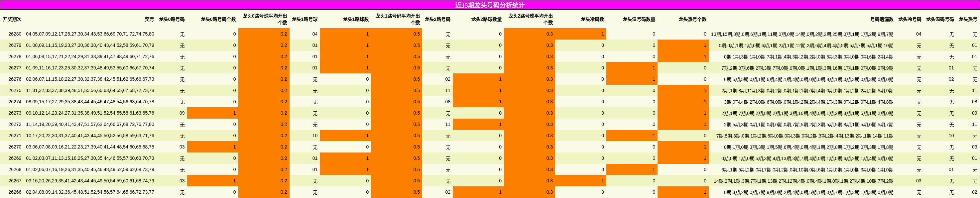The height and width of the screenshot is (198, 980).
Task: Click the 龙头冷号码 column header
Action: coord(910,19)
